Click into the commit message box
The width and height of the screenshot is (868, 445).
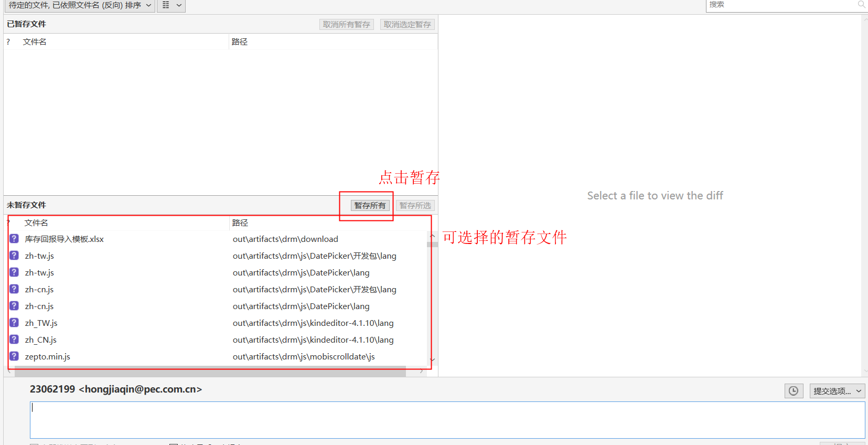click(x=447, y=420)
